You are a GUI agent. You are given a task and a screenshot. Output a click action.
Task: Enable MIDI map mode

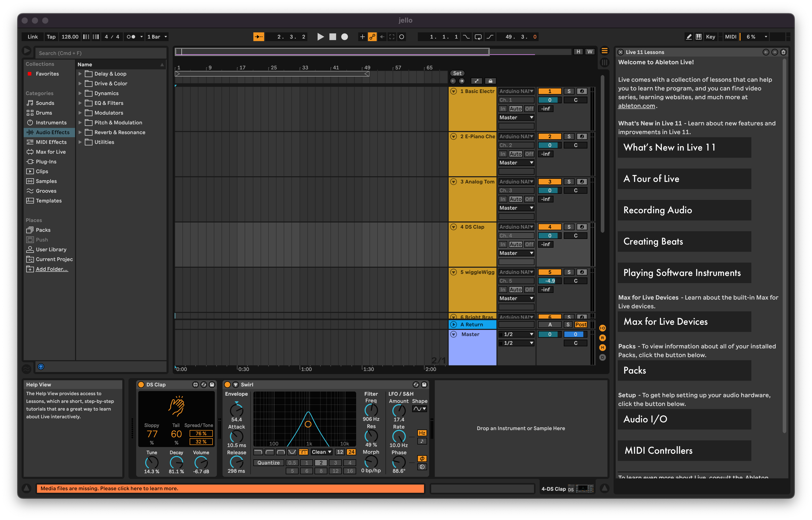coord(730,37)
